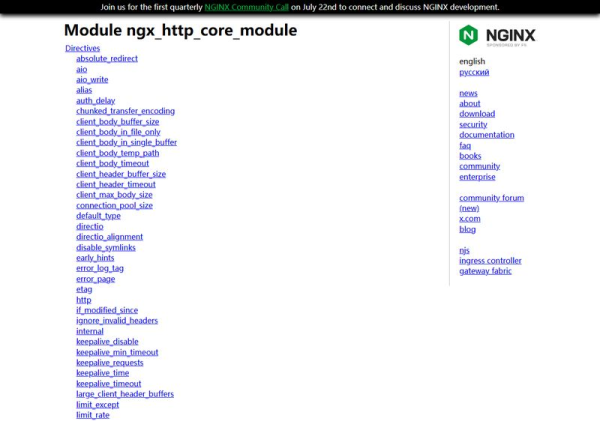Image resolution: width=600 pixels, height=421 pixels.
Task: Open the ingress controller link
Action: (x=490, y=261)
